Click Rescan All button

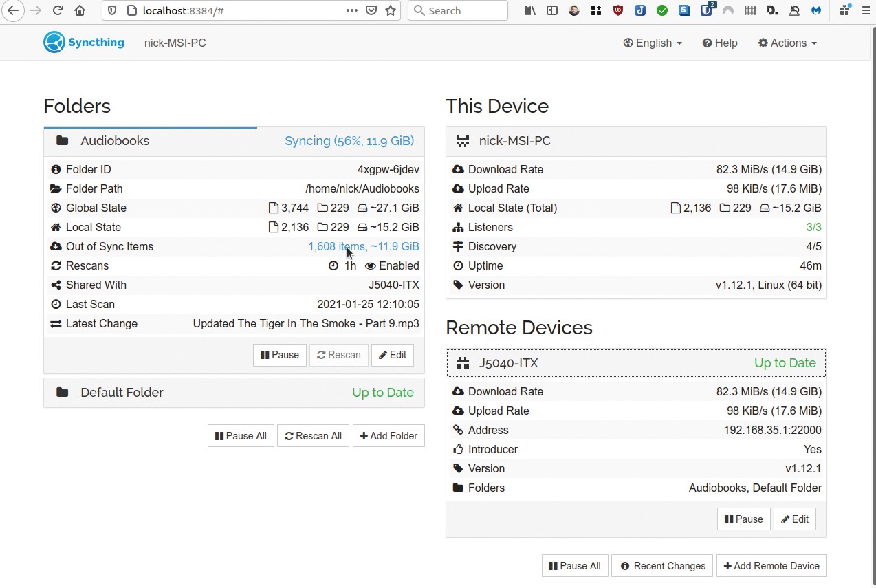point(314,436)
